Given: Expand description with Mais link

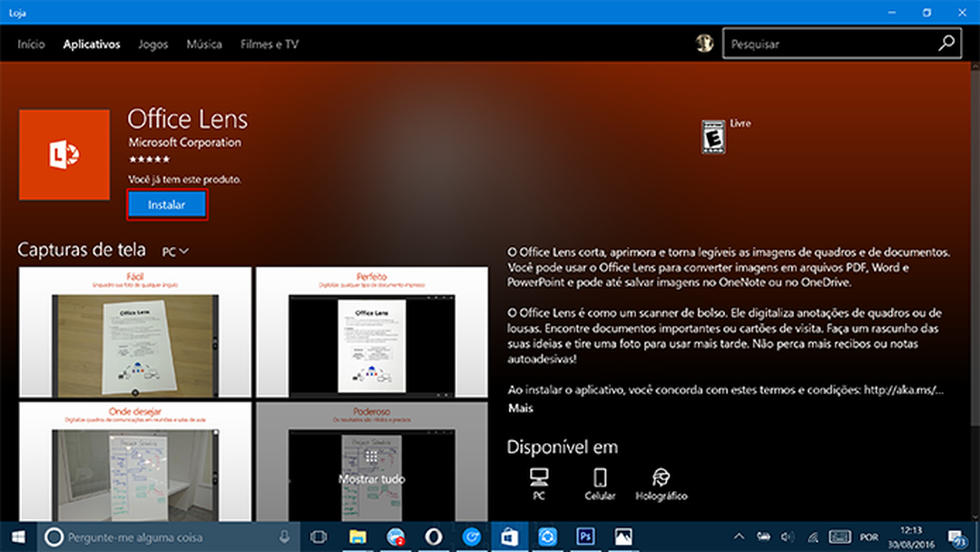Looking at the screenshot, I should [x=521, y=409].
